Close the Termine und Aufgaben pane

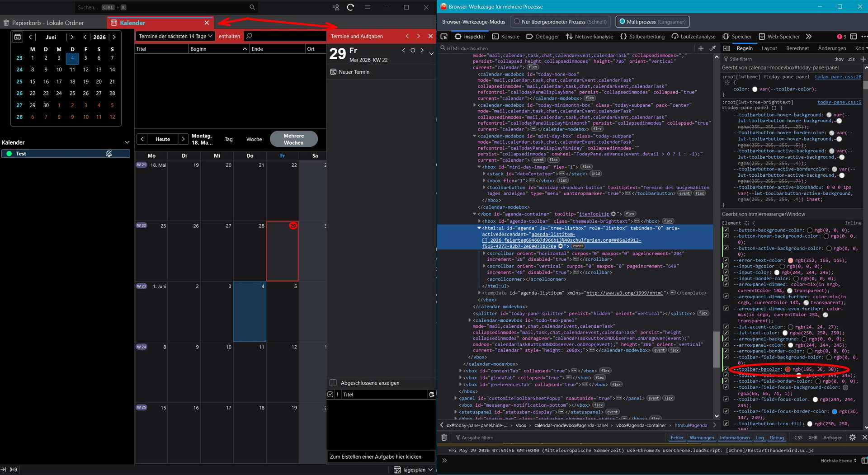[430, 36]
